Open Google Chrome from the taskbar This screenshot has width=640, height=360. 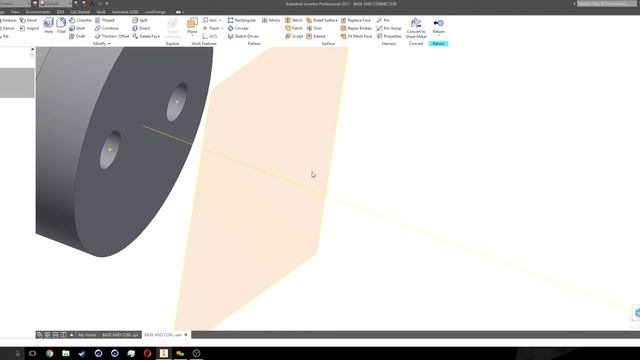click(x=49, y=353)
